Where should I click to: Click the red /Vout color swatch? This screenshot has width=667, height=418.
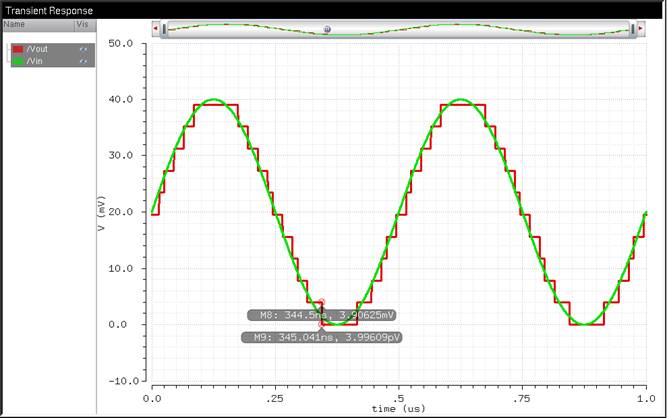[17, 48]
